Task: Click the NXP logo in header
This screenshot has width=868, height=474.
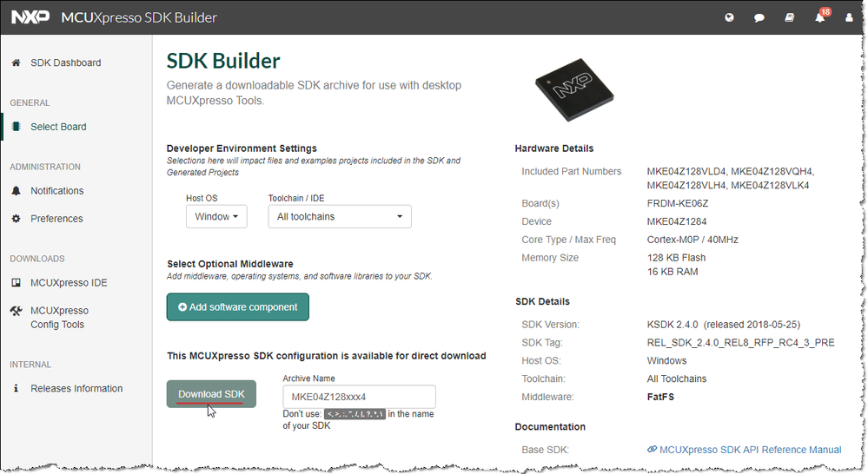Action: [30, 17]
